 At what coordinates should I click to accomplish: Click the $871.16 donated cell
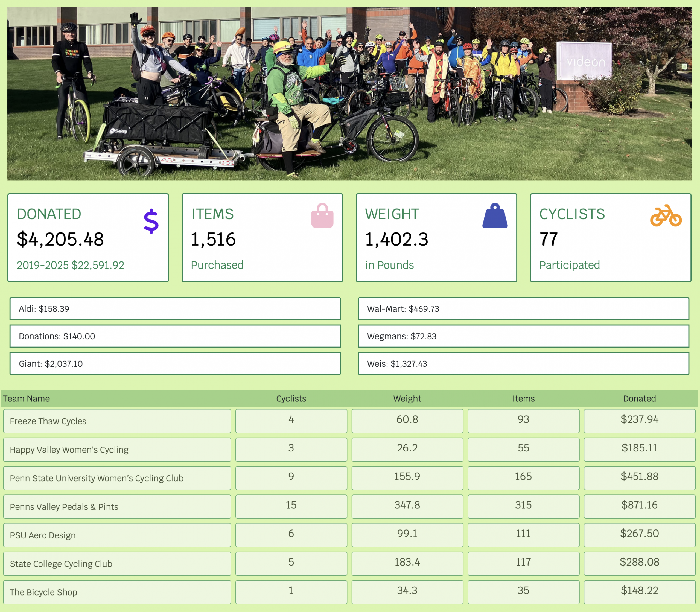tap(639, 505)
